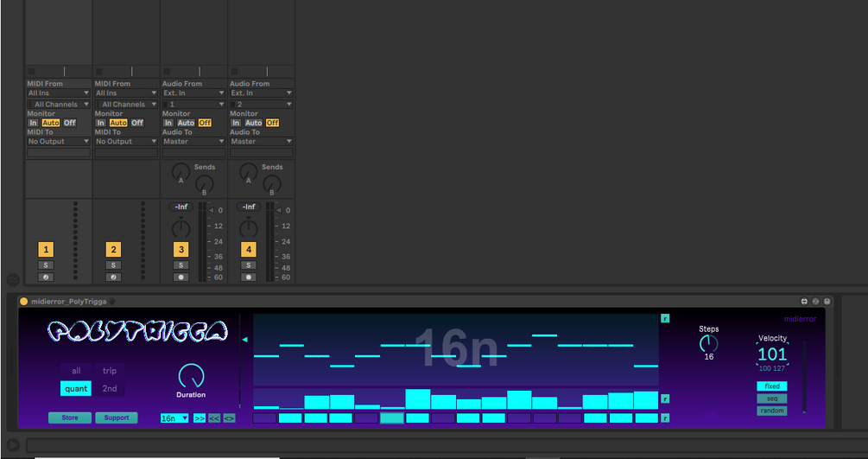Solo track 3

[181, 265]
